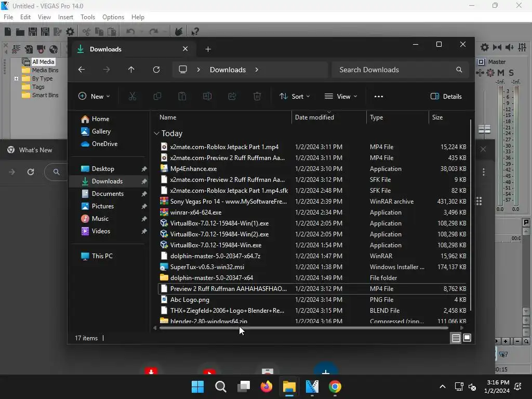532x399 pixels.
Task: Click Delete trash icon in Explorer toolbar
Action: (x=257, y=96)
